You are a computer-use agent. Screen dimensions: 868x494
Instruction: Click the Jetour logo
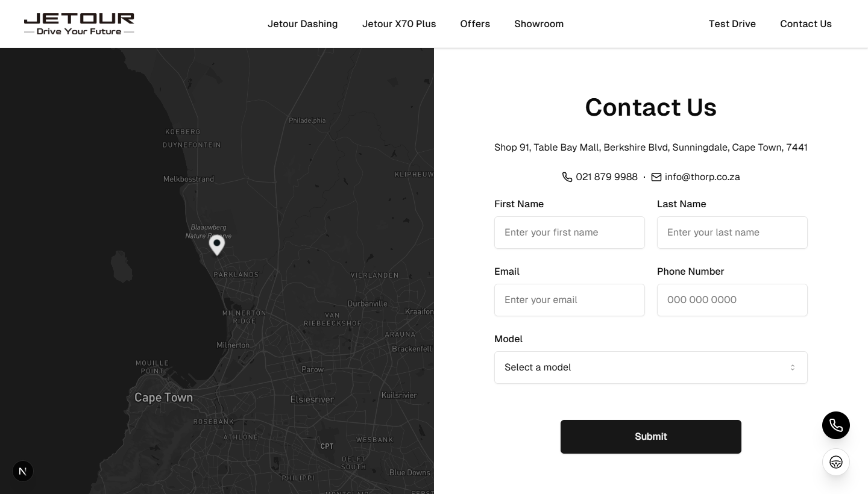(78, 23)
